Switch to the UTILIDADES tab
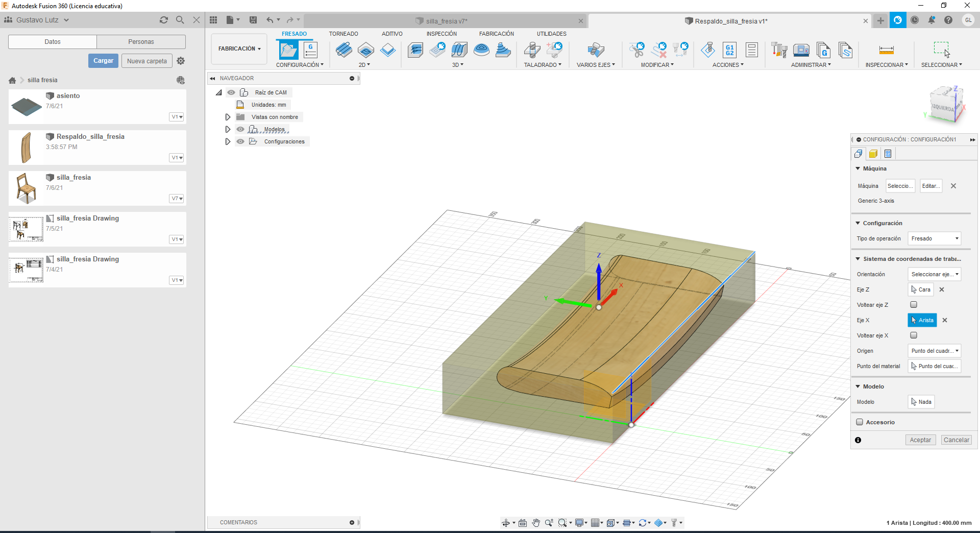This screenshot has width=980, height=533. 552,34
